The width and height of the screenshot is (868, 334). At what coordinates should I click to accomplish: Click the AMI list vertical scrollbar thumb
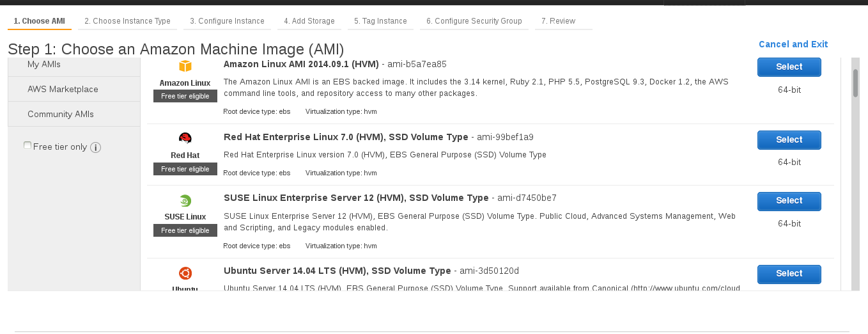tap(855, 83)
